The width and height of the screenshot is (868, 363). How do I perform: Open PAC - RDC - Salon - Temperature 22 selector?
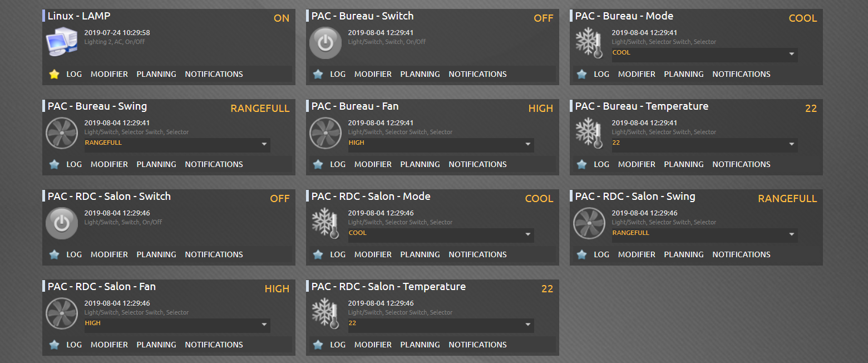[x=440, y=325]
